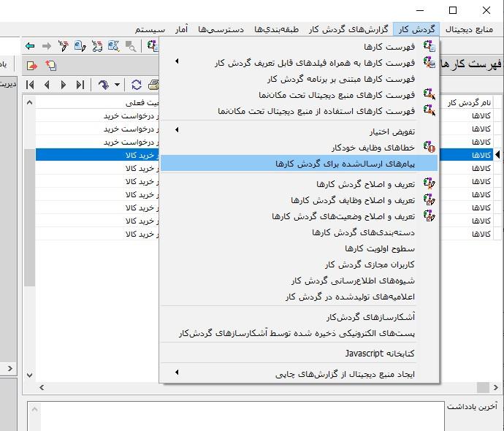Open dropdown arrow next to curved blue arrow
Viewport: 504px width, 431px height.
[117, 85]
